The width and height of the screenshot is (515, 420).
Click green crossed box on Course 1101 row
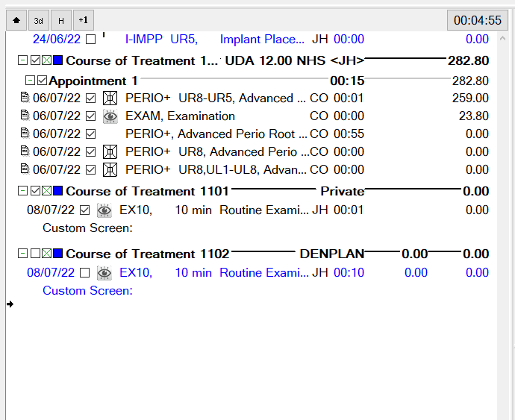click(46, 191)
